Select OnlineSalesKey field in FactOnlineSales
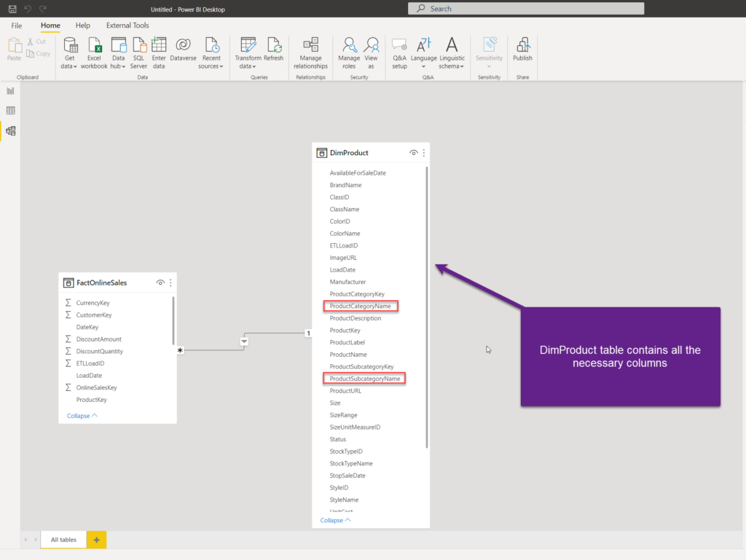 click(97, 387)
